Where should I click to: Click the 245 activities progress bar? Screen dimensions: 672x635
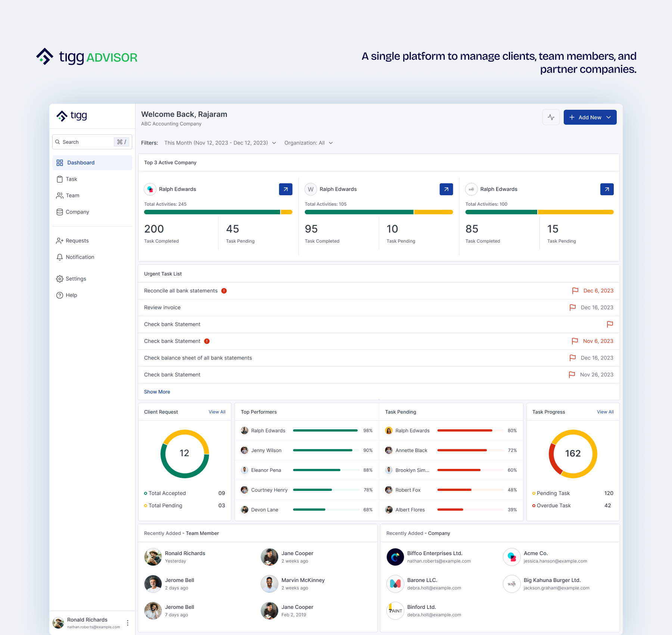[218, 212]
